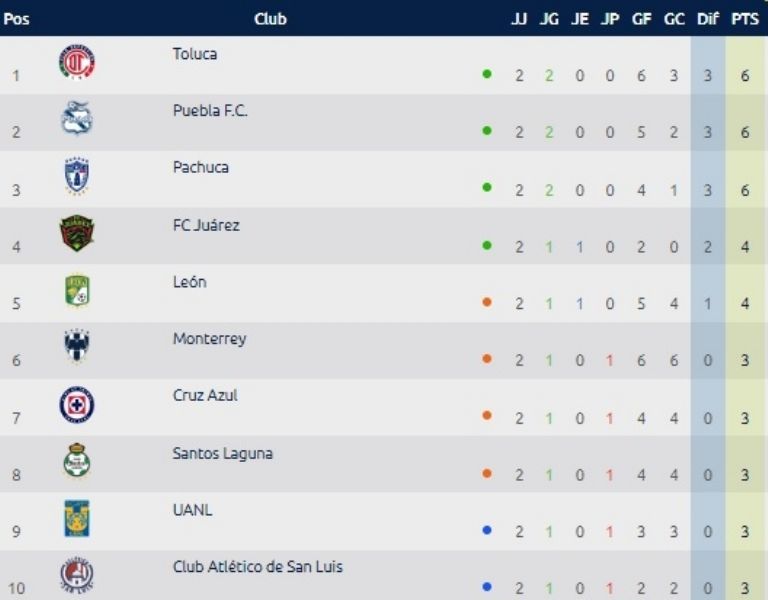
Task: Sort table by PTS column header
Action: pos(744,19)
